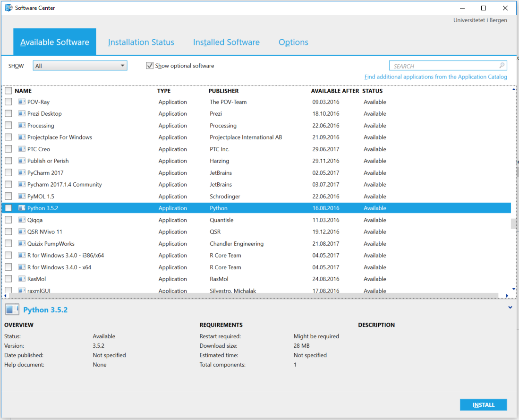Focus the SEARCH input field
519x420 pixels.
[x=444, y=66]
